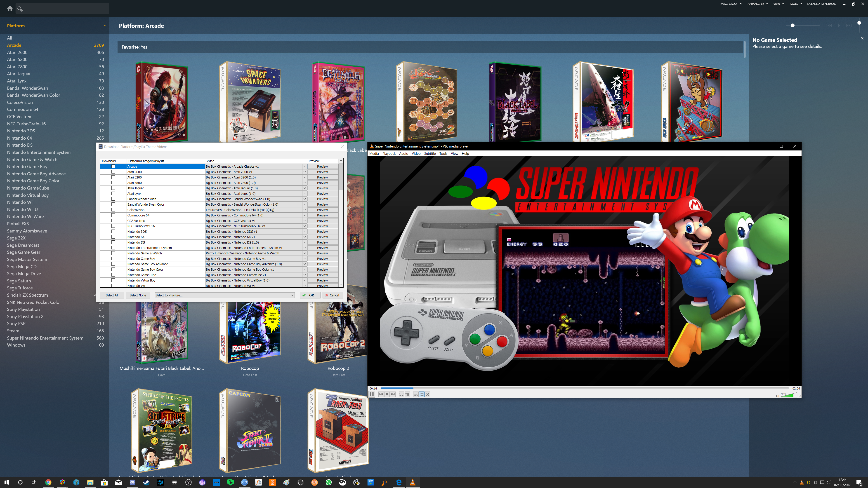Click the Select All button
Viewport: 868px width, 488px height.
[111, 295]
